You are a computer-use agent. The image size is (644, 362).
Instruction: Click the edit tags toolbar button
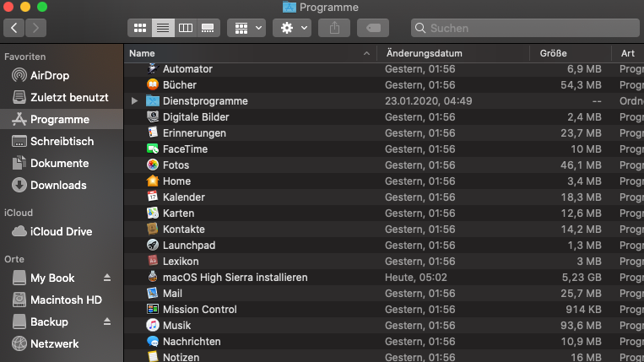(x=372, y=28)
